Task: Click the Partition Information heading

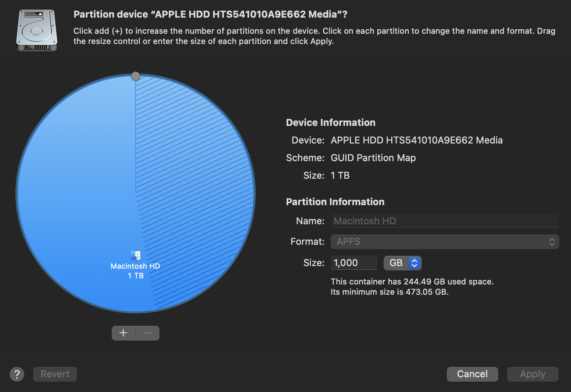Action: click(x=335, y=202)
